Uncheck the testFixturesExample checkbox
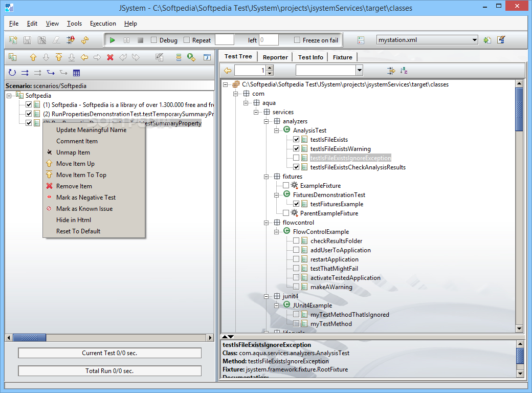532x393 pixels. click(296, 204)
